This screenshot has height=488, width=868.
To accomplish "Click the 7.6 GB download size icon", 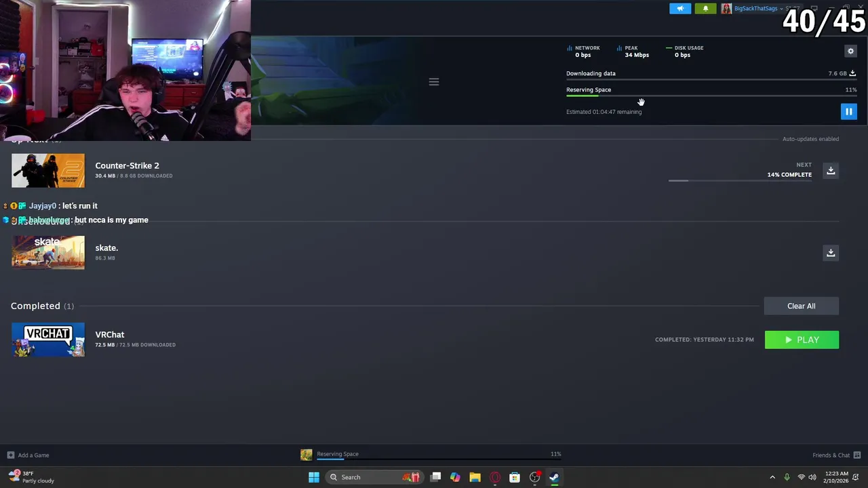I will pyautogui.click(x=852, y=73).
